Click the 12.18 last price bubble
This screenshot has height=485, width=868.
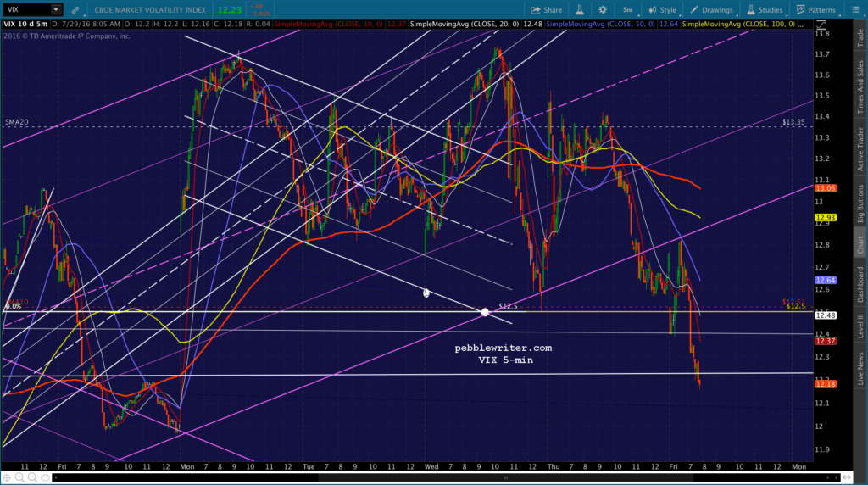coord(825,384)
